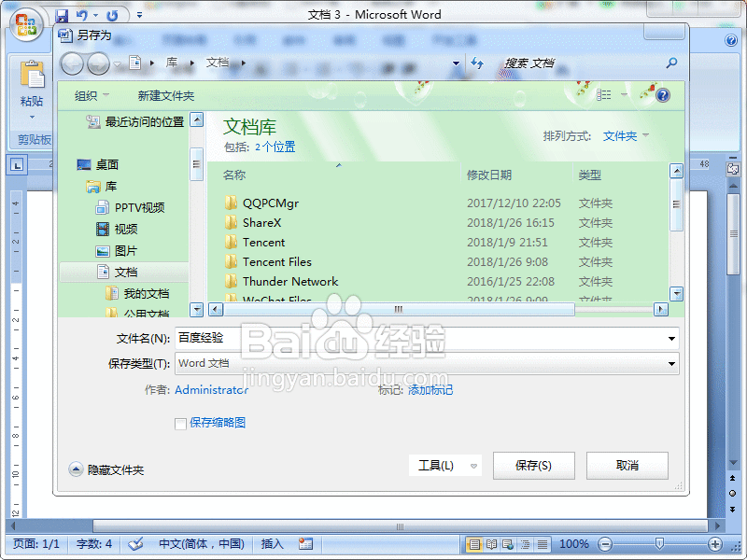The height and width of the screenshot is (560, 747).
Task: Click the Word Help icon at top right
Action: click(731, 40)
